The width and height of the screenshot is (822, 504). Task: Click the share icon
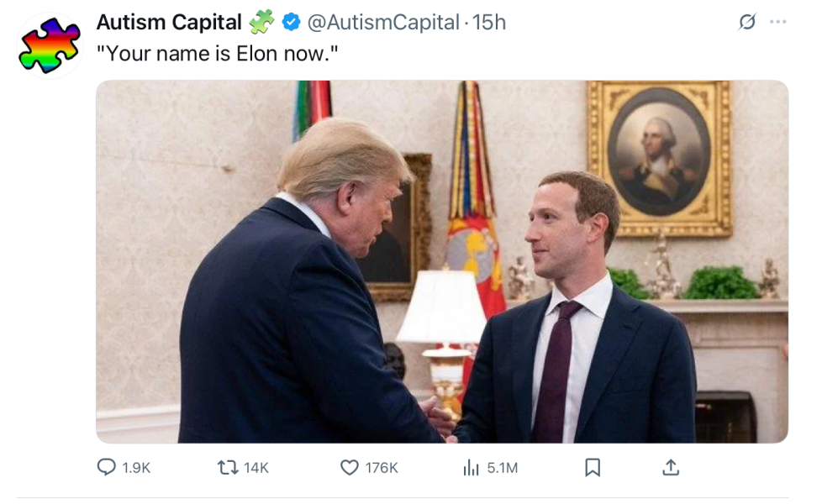click(x=671, y=467)
